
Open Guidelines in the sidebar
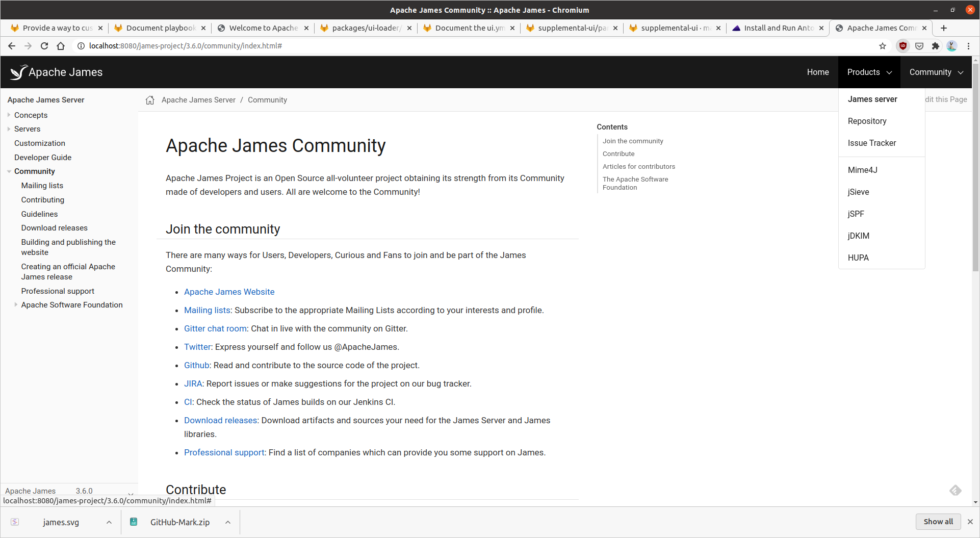coord(39,214)
